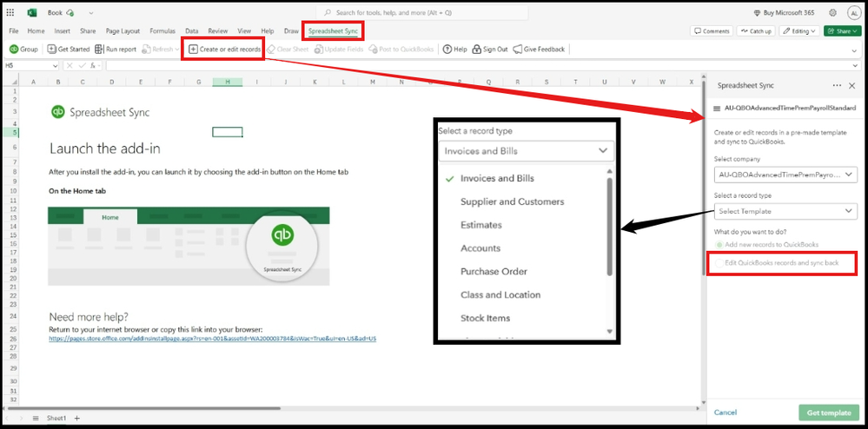868x429 pixels.
Task: Open the File menu
Action: pos(14,31)
